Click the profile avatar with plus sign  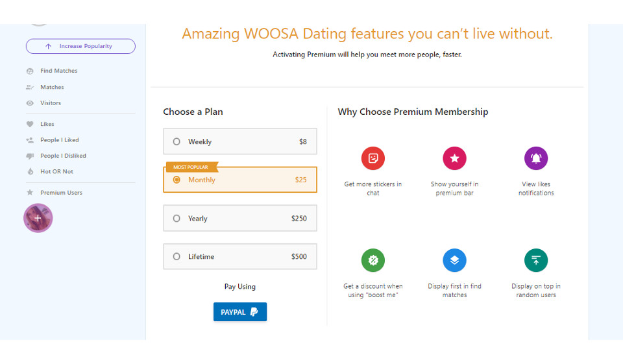[38, 218]
